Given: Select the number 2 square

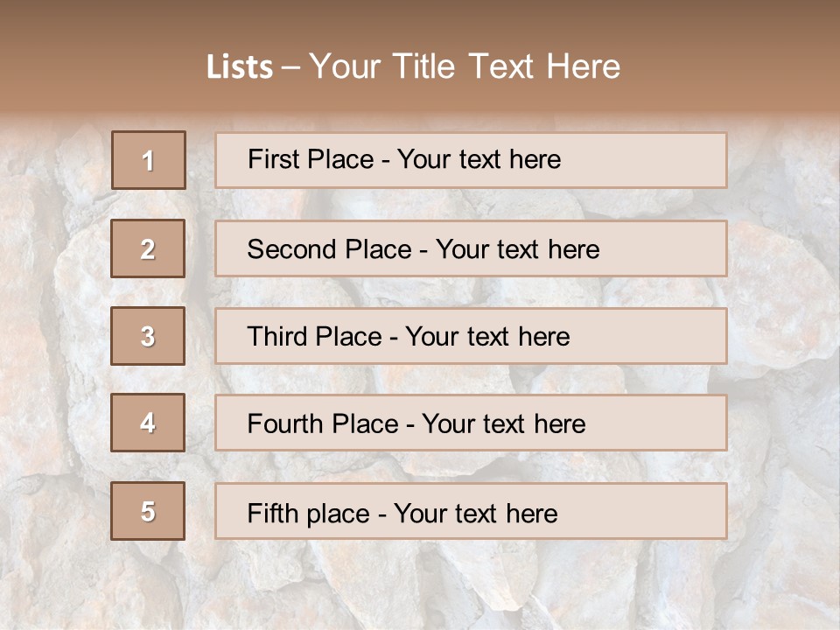Looking at the screenshot, I should point(148,248).
